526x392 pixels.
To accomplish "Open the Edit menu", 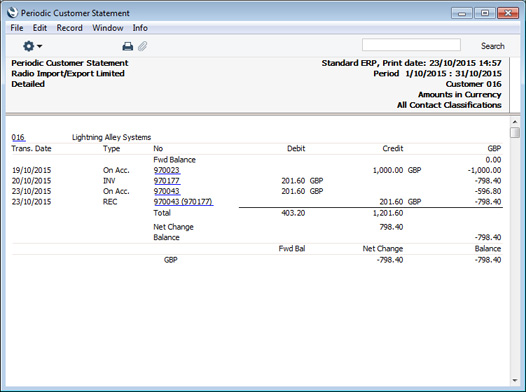I will tap(40, 28).
